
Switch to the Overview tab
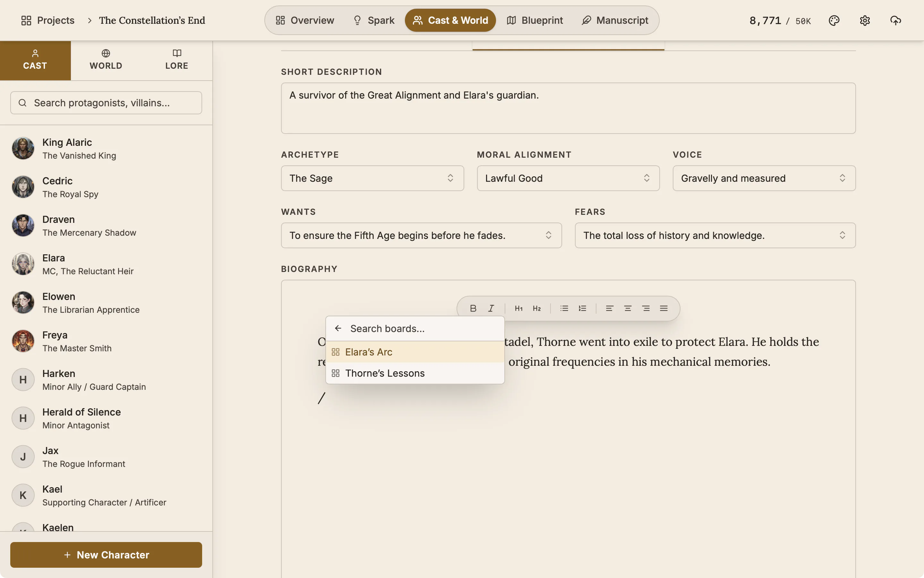[305, 20]
